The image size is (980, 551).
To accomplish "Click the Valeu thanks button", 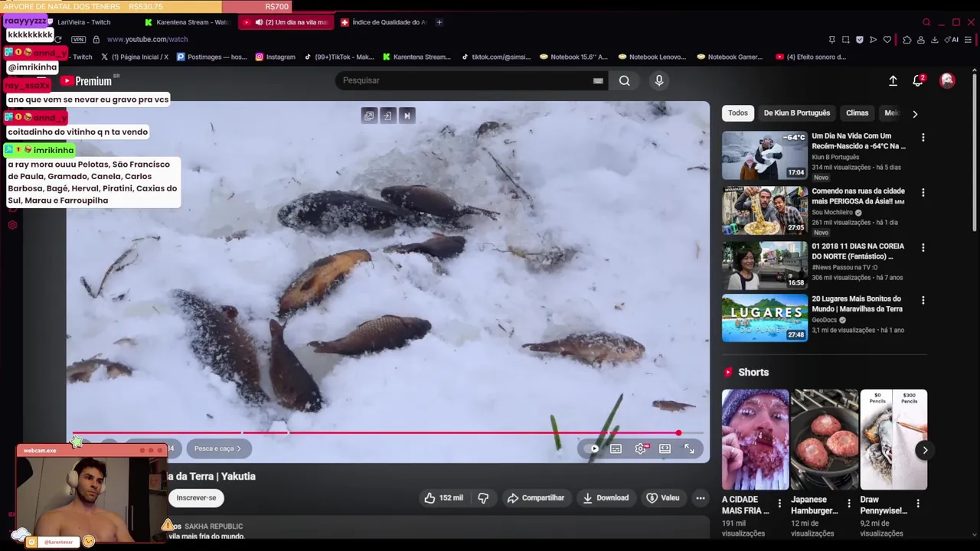I will (663, 497).
